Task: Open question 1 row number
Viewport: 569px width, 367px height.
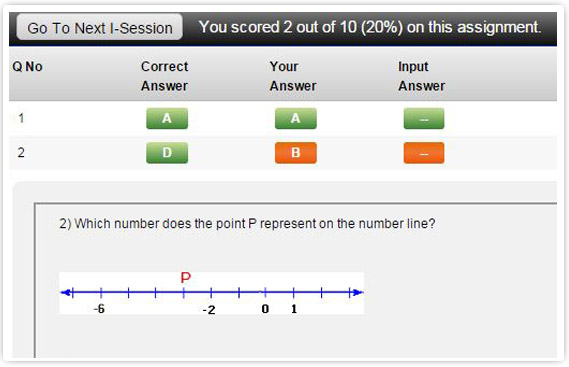Action: [21, 118]
